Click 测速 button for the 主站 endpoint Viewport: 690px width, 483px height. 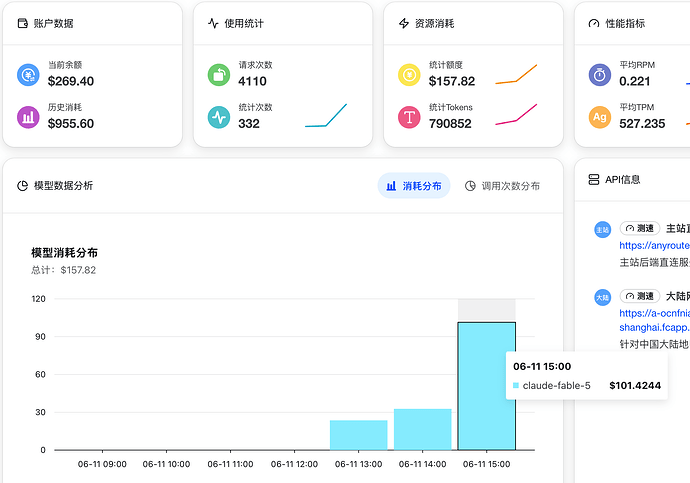[x=640, y=228]
